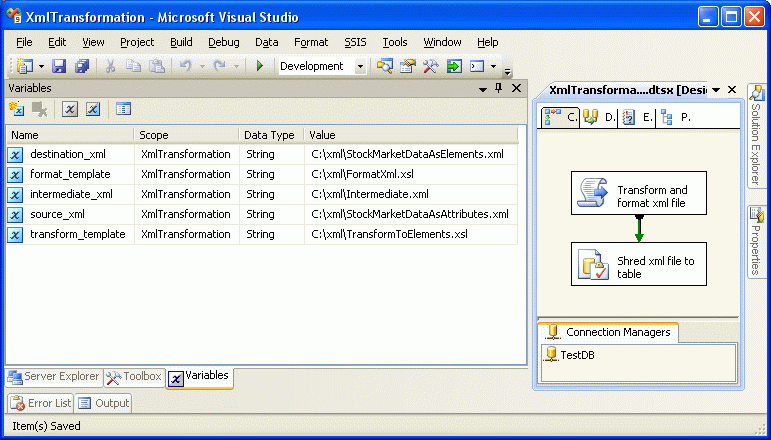This screenshot has height=440, width=771.
Task: Click the Toolbox hammer-wrench toolbar icon
Action: pyautogui.click(x=431, y=66)
